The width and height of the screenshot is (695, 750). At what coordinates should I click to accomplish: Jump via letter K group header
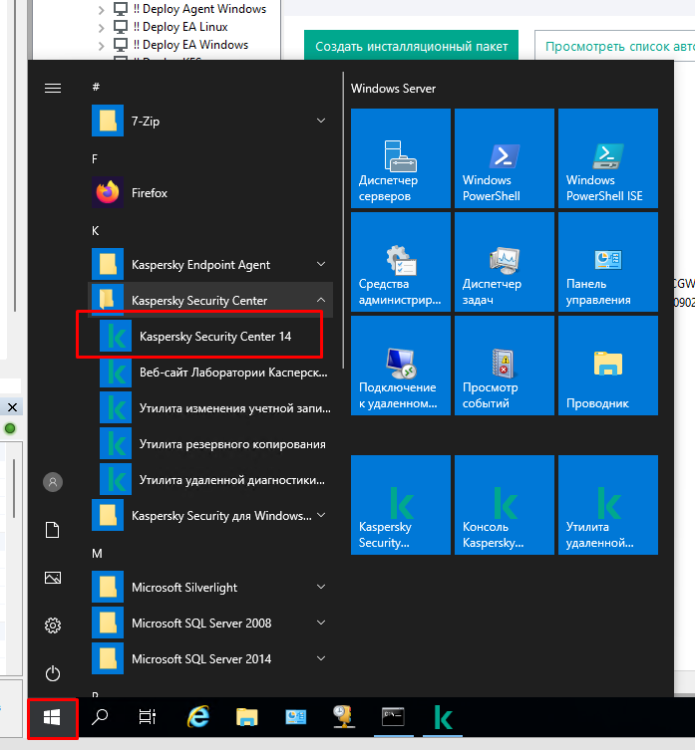pyautogui.click(x=95, y=231)
